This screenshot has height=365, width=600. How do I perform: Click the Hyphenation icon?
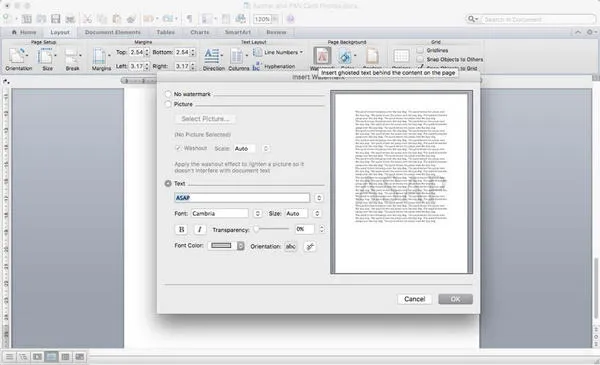pyautogui.click(x=257, y=66)
